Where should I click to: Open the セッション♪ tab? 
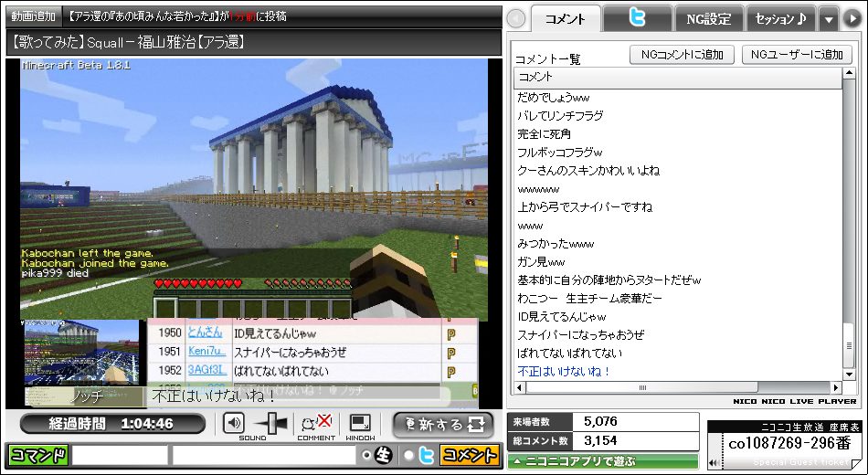click(780, 19)
